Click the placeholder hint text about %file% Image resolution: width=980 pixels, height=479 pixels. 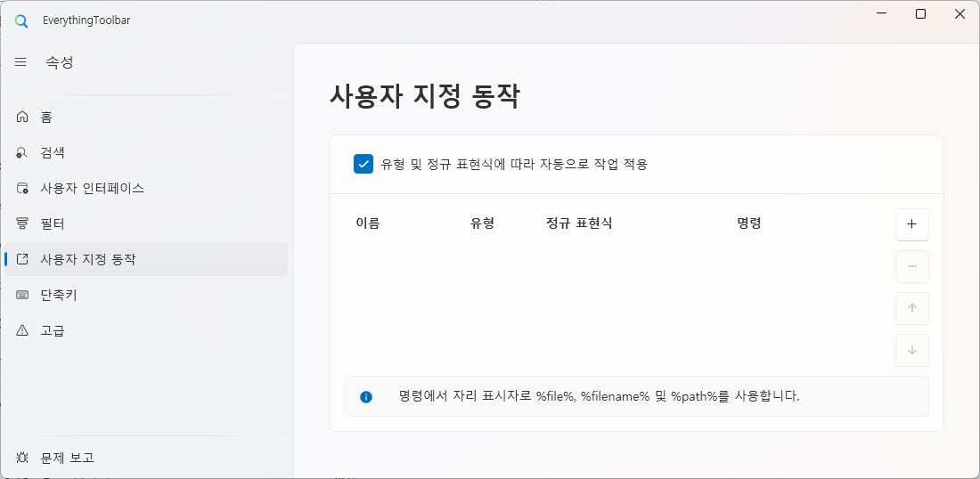click(600, 396)
